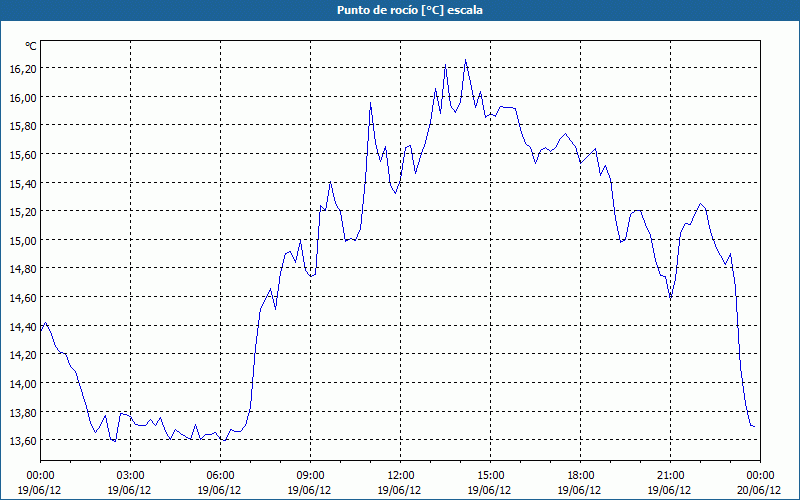Image resolution: width=800 pixels, height=500 pixels.
Task: Select the 19/06/12 date under 09:00
Action: (x=309, y=490)
